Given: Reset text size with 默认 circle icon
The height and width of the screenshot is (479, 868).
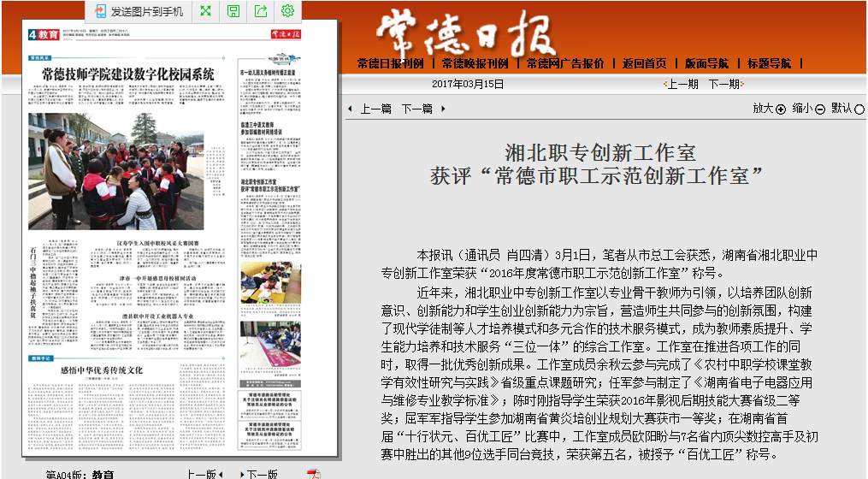Looking at the screenshot, I should coord(859,109).
